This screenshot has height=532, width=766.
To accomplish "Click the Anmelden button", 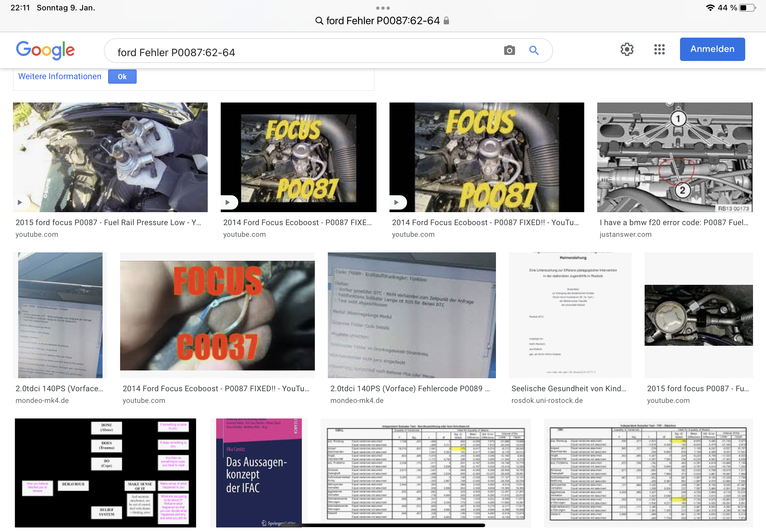I will (x=712, y=49).
